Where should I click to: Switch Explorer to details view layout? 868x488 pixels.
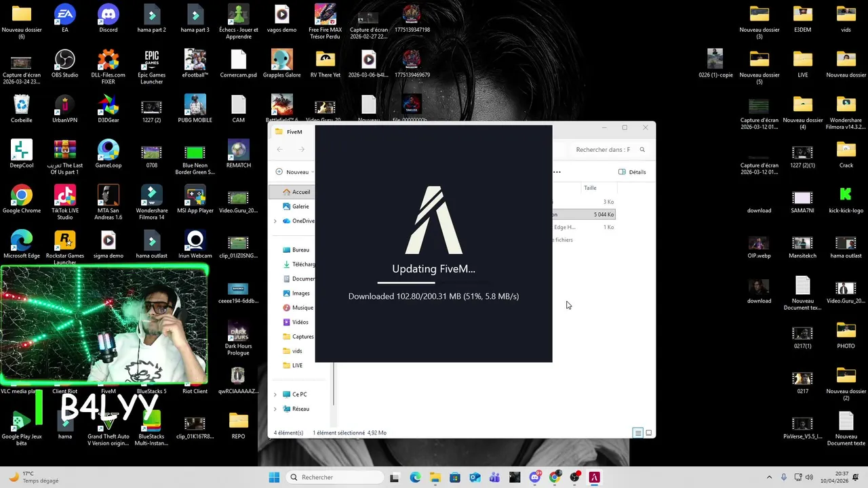click(637, 432)
